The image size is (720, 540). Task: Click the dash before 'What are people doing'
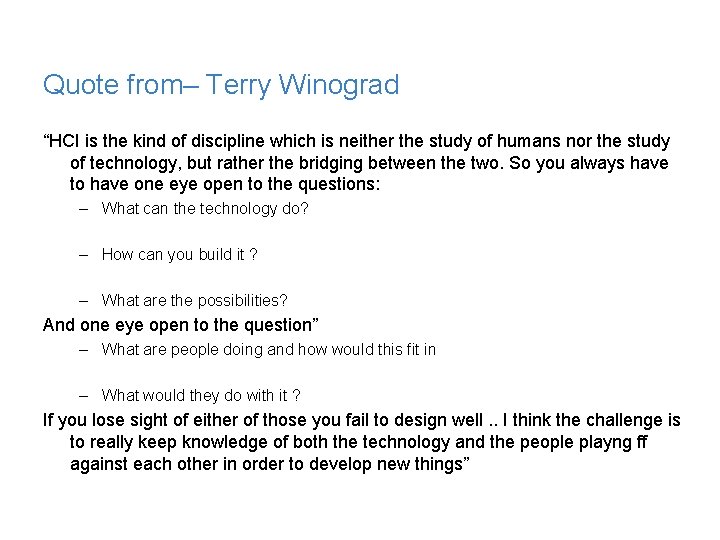86,350
